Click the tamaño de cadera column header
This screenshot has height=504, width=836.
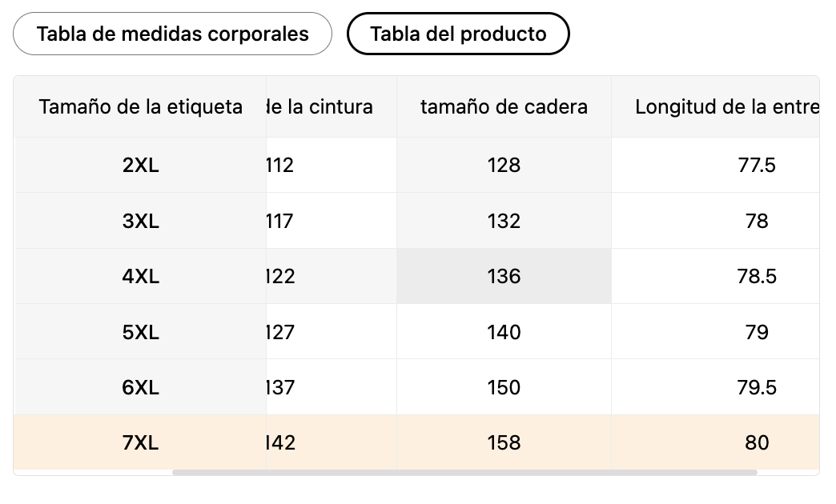[504, 107]
